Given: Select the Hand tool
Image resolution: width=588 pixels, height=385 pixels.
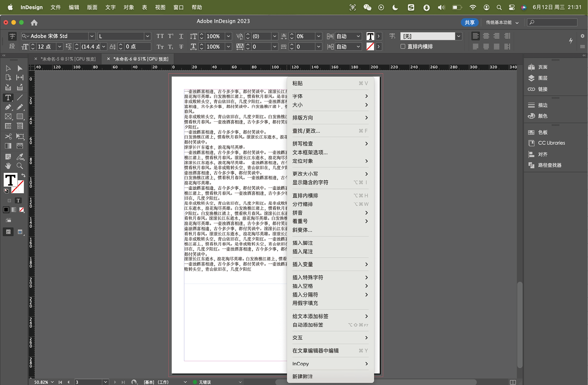Looking at the screenshot, I should click(x=8, y=166).
